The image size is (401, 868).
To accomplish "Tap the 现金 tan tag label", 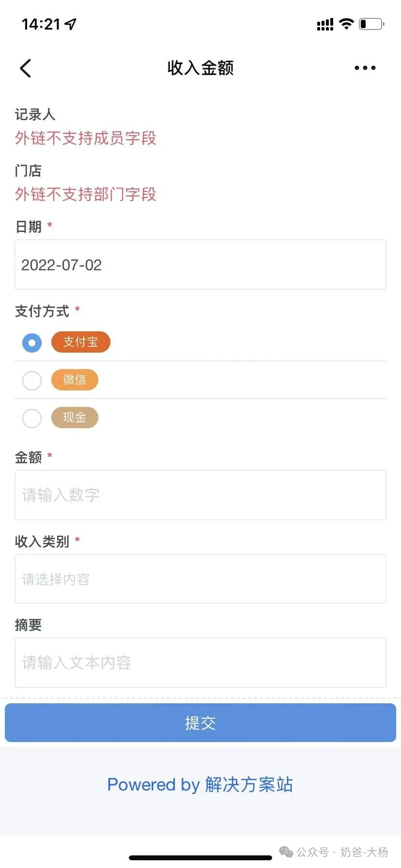I will (75, 418).
